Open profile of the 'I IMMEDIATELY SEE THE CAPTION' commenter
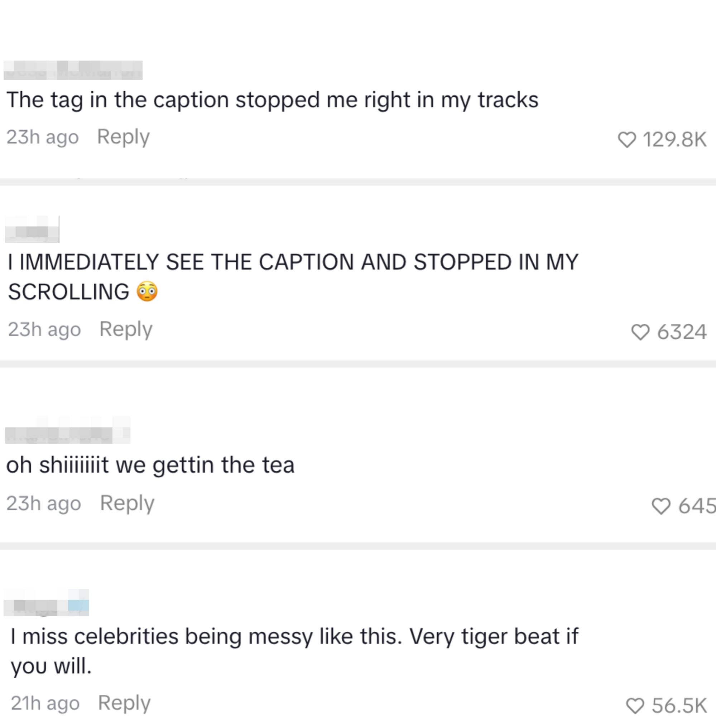Screen dimensions: 716x728 tap(32, 229)
